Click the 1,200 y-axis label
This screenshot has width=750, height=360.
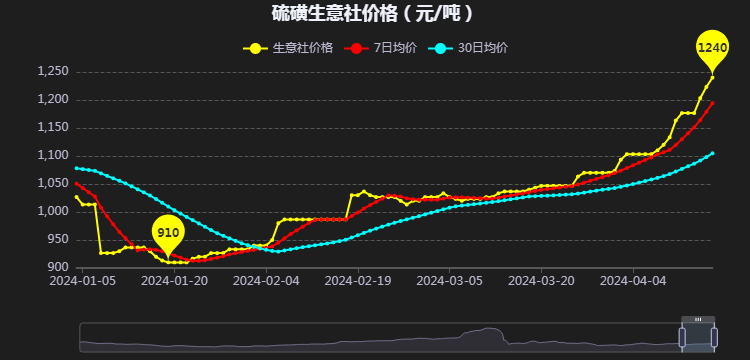point(53,100)
